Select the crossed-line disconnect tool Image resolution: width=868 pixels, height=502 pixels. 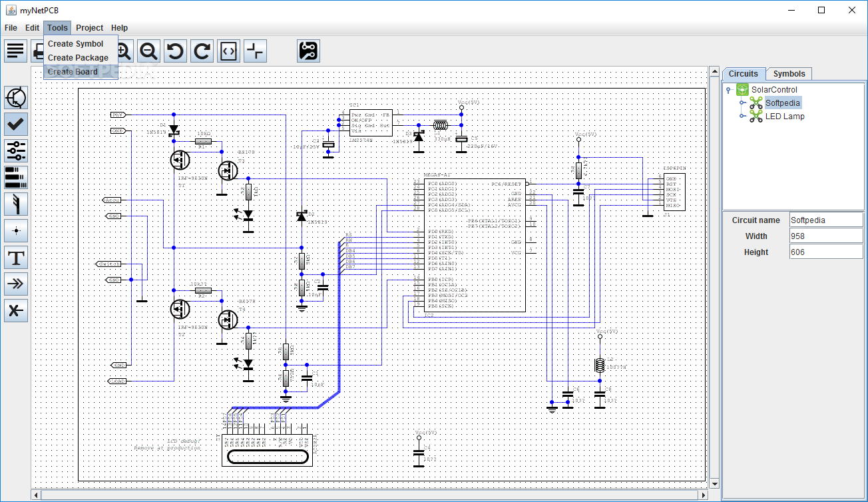(x=16, y=310)
